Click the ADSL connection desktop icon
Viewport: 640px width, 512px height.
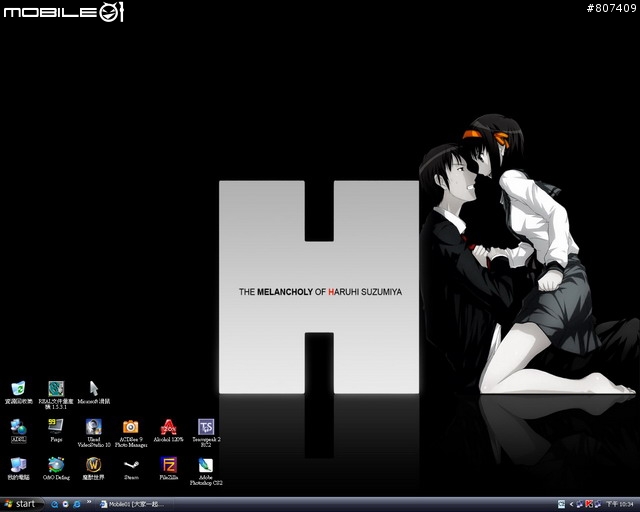(x=18, y=427)
